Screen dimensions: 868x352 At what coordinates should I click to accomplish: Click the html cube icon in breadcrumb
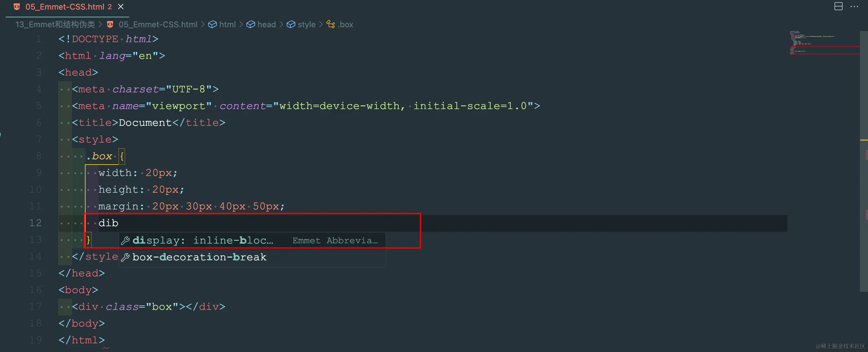point(212,24)
